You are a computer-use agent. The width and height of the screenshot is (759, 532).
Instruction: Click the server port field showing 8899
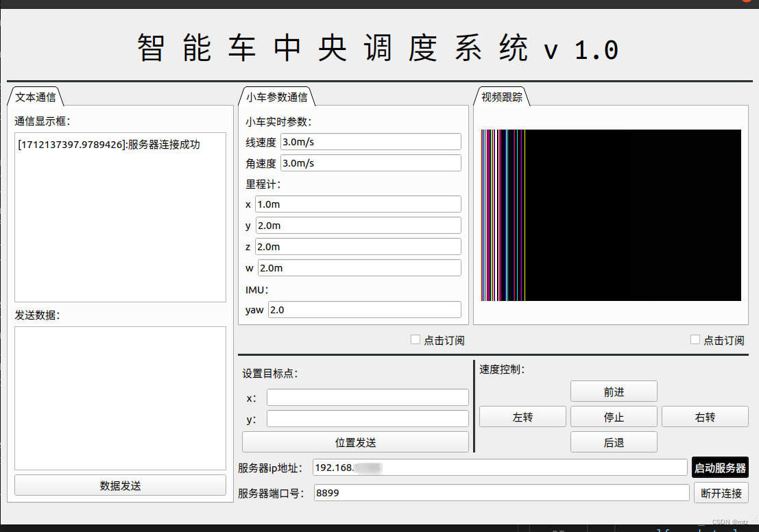click(499, 492)
